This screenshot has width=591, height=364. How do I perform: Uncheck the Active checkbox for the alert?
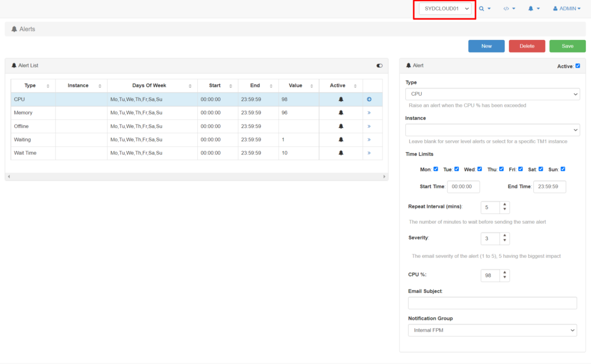[x=577, y=66]
